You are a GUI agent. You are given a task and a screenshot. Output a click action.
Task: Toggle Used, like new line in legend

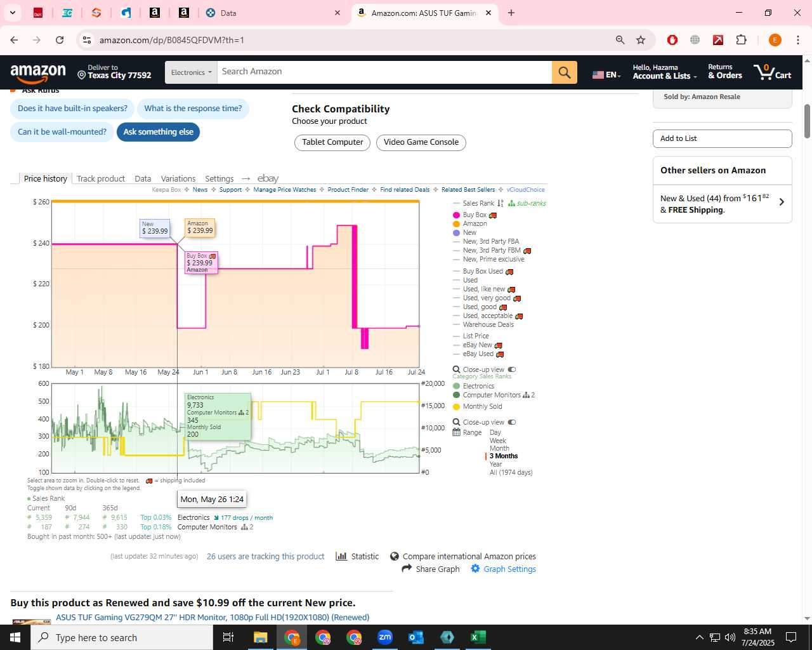(x=484, y=289)
